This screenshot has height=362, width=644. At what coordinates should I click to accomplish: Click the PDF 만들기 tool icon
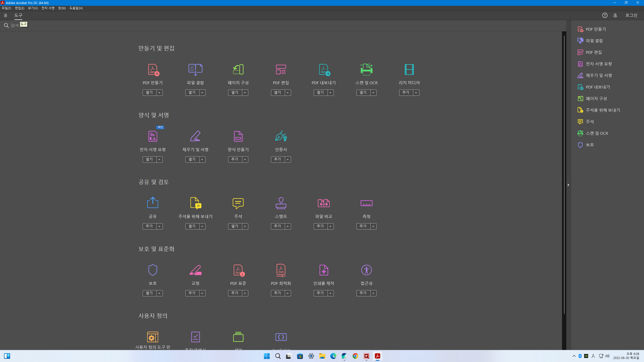click(x=153, y=70)
